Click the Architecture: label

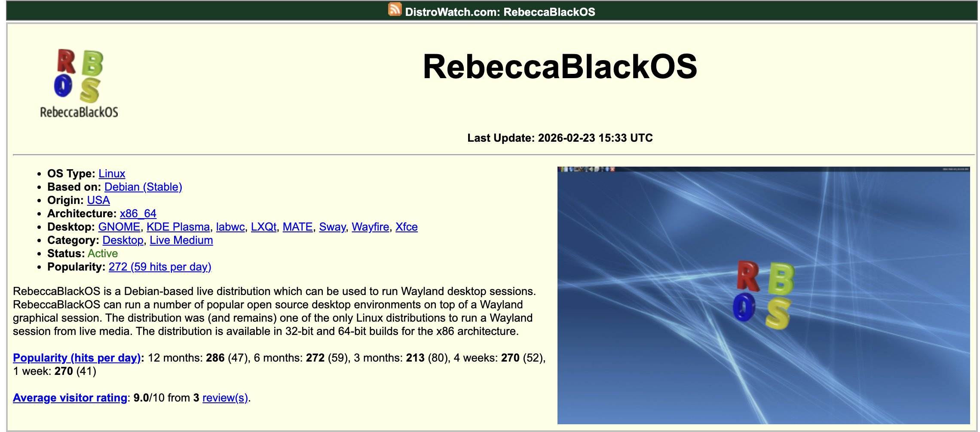coord(82,213)
